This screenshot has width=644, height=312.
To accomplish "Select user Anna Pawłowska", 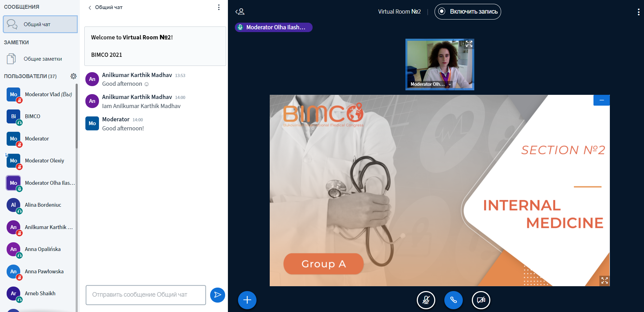I will click(x=40, y=272).
